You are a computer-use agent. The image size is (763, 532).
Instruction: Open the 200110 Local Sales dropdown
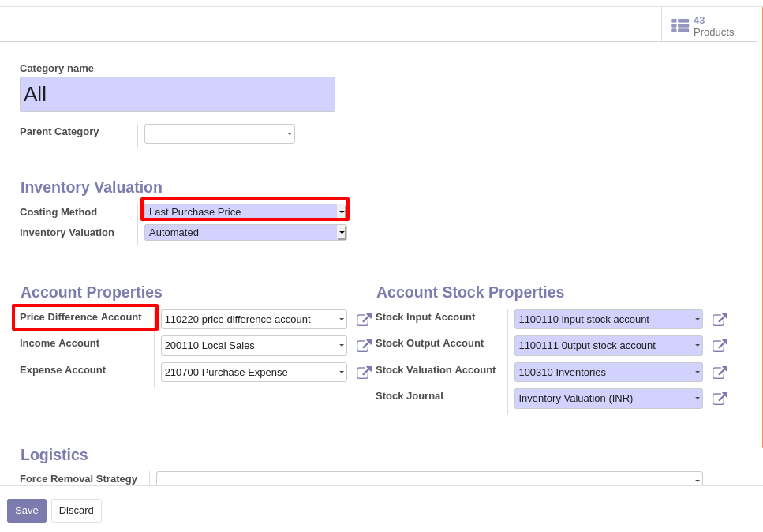[253, 346]
